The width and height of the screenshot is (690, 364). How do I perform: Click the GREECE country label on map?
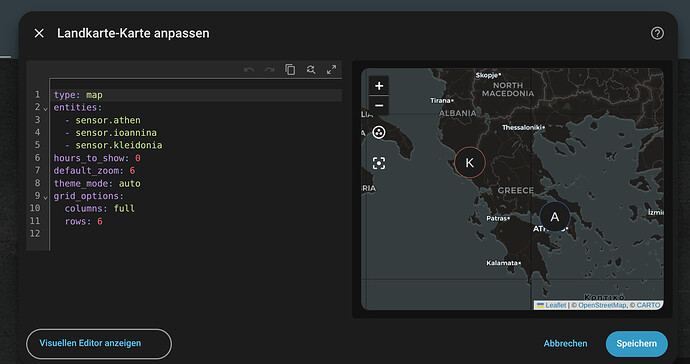click(x=515, y=191)
